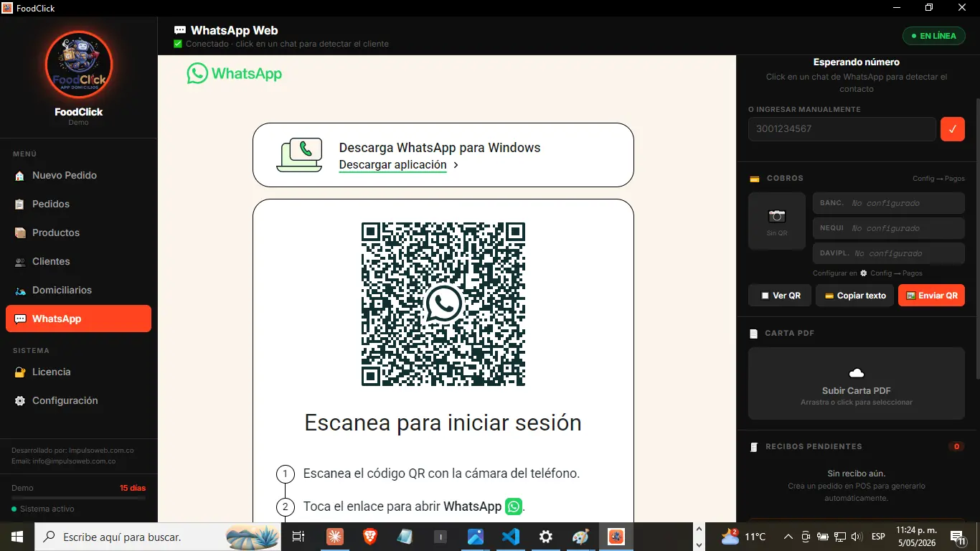Click the DAVIPL. No configurado field

[x=889, y=253]
